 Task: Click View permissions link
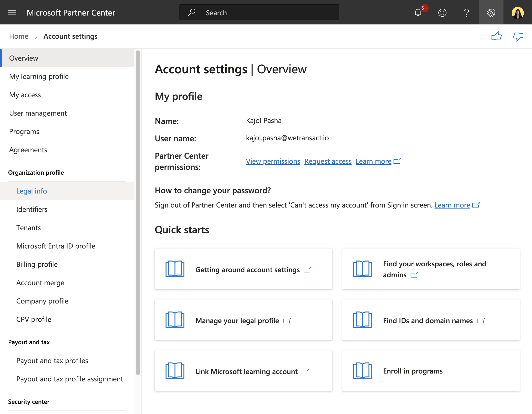tap(273, 161)
